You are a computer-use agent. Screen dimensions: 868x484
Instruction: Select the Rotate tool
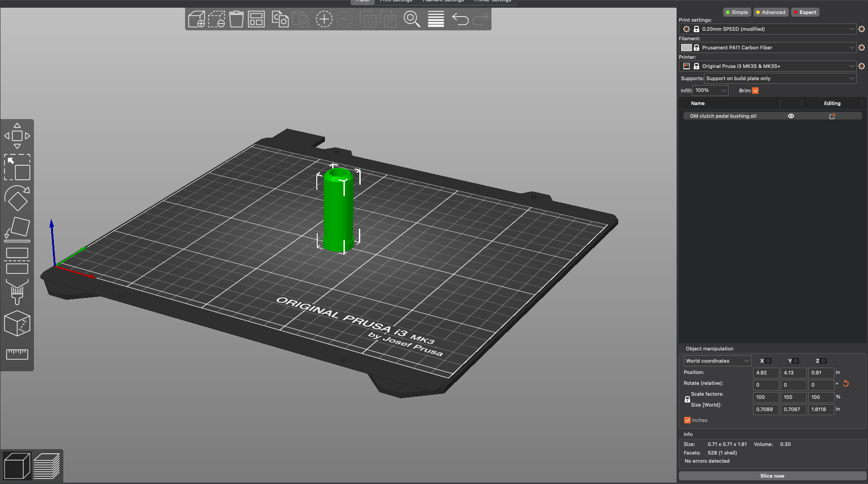17,198
